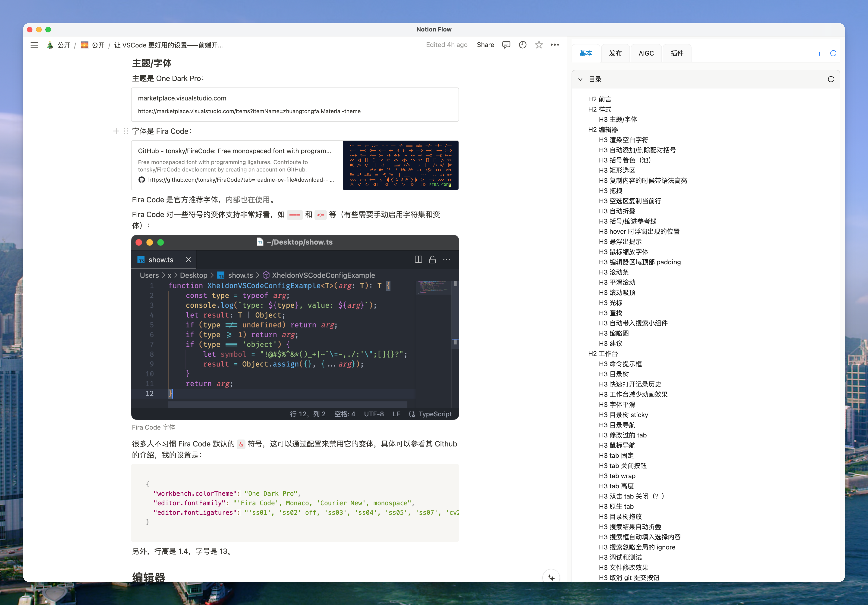The image size is (868, 605).
Task: Click the Share button
Action: pyautogui.click(x=485, y=45)
